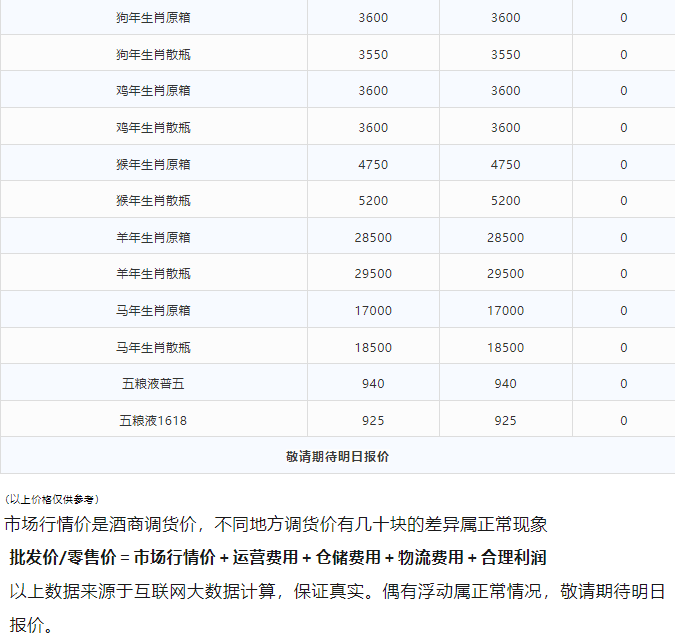Click the right 925 price for 五粮液1618
The height and width of the screenshot is (640, 675).
pyautogui.click(x=506, y=421)
